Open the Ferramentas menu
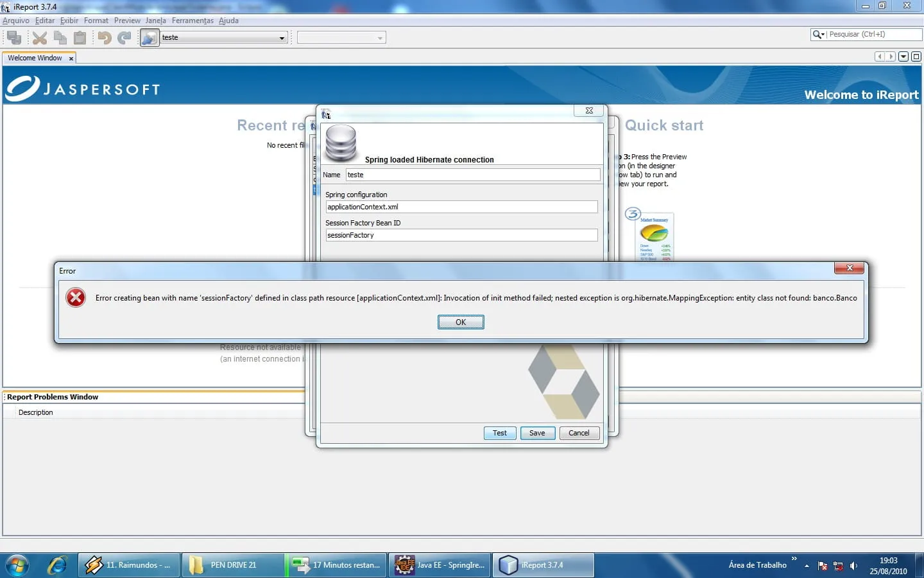Viewport: 924px width, 578px height. (x=193, y=21)
